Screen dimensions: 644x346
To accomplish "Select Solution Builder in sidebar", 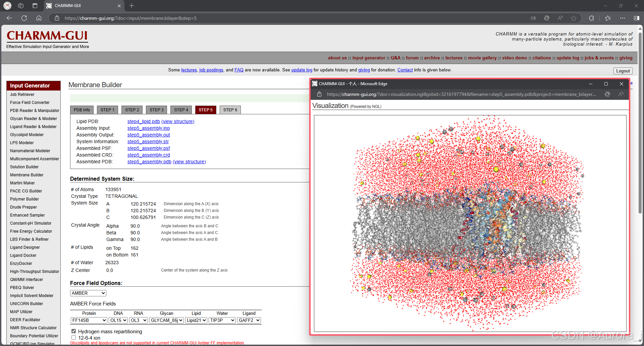I will [x=24, y=167].
